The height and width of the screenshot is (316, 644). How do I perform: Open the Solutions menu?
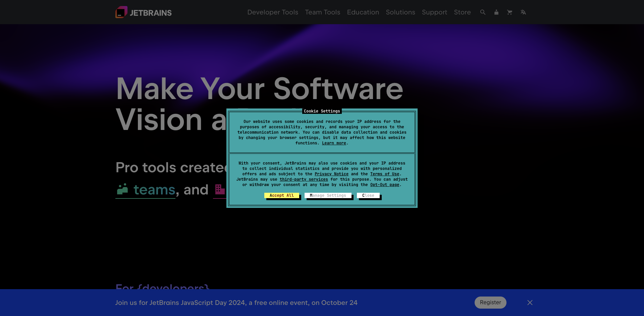[400, 12]
